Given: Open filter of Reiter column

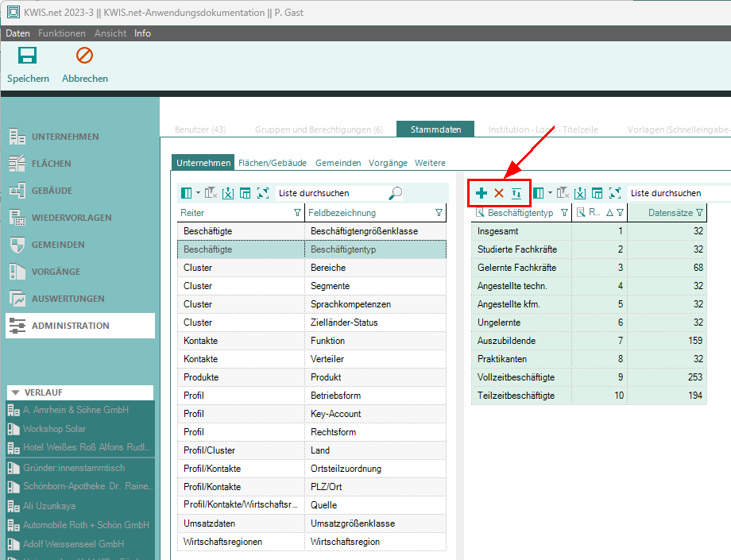Looking at the screenshot, I should (x=297, y=212).
